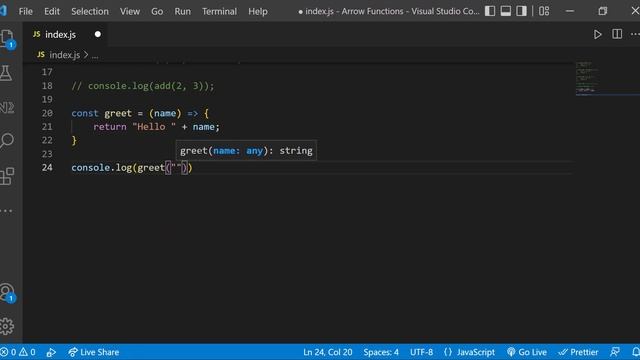Open editor More Actions ellipsis

635,34
